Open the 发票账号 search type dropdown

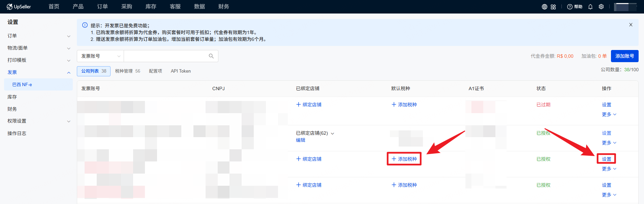(x=100, y=56)
